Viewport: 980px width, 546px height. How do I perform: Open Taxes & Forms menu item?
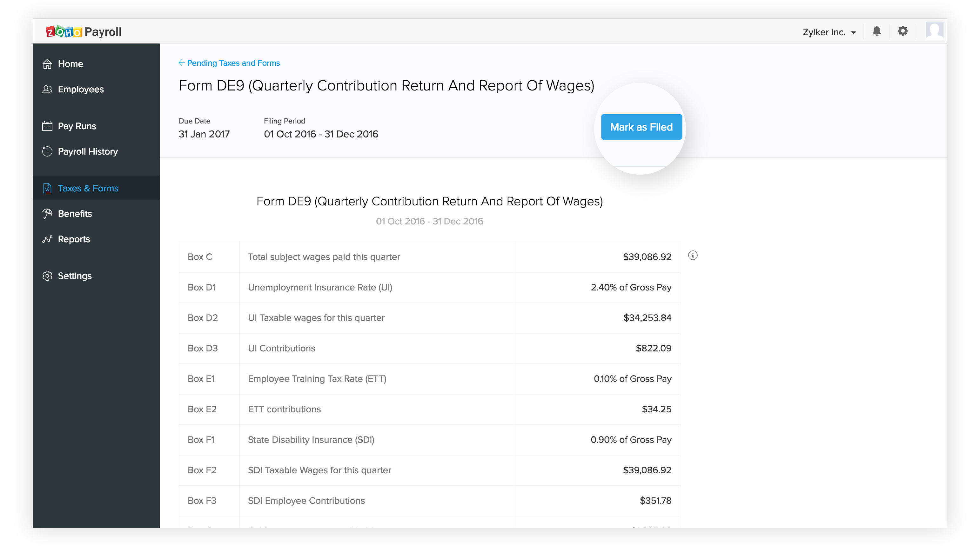(88, 188)
